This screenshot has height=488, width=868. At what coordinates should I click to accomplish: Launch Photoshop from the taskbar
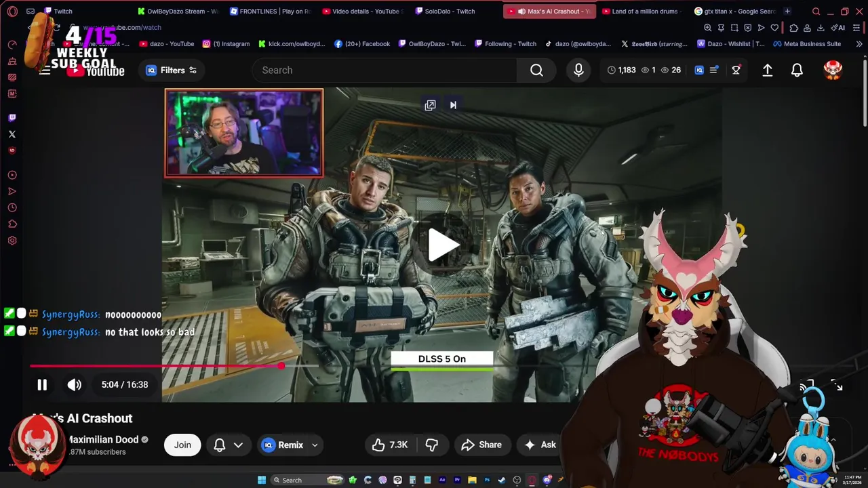487,480
